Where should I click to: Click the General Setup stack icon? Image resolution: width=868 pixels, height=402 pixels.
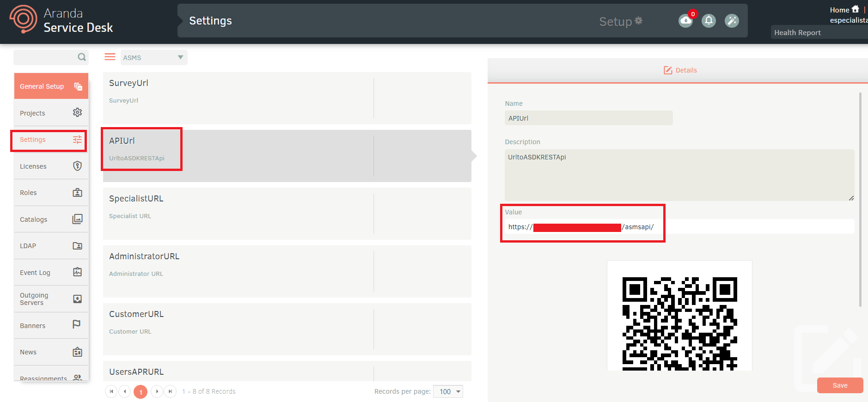(x=78, y=86)
